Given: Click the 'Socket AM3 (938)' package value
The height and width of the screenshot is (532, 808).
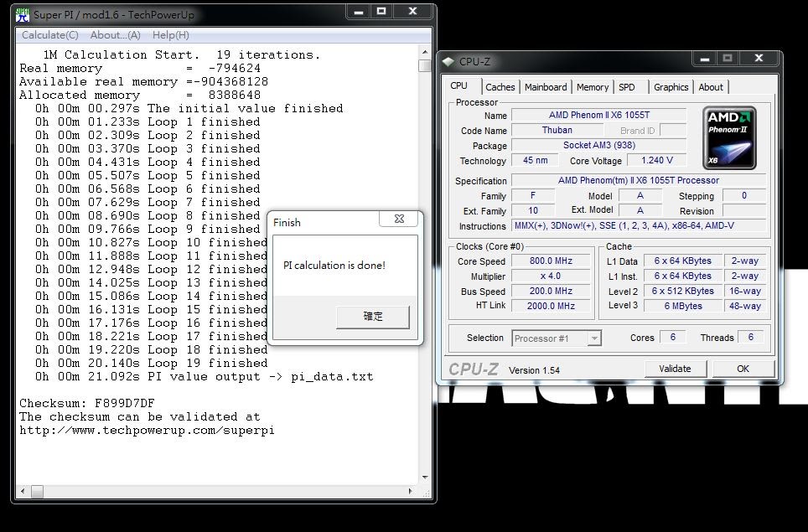Looking at the screenshot, I should pyautogui.click(x=598, y=145).
